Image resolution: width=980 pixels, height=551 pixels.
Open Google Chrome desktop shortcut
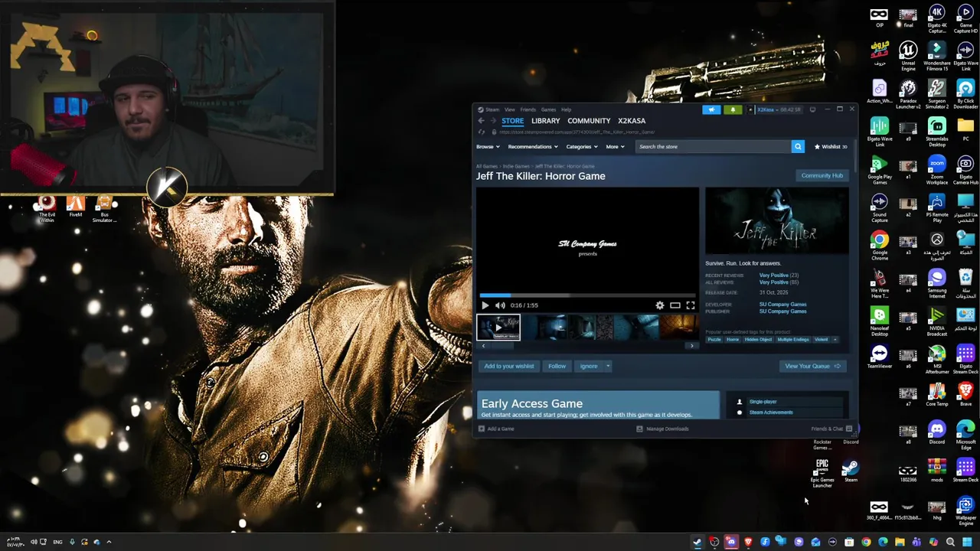[x=879, y=246]
